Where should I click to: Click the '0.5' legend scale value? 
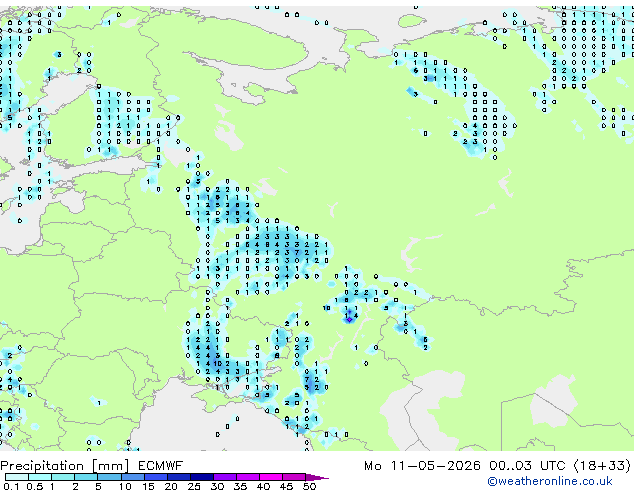coord(35,486)
